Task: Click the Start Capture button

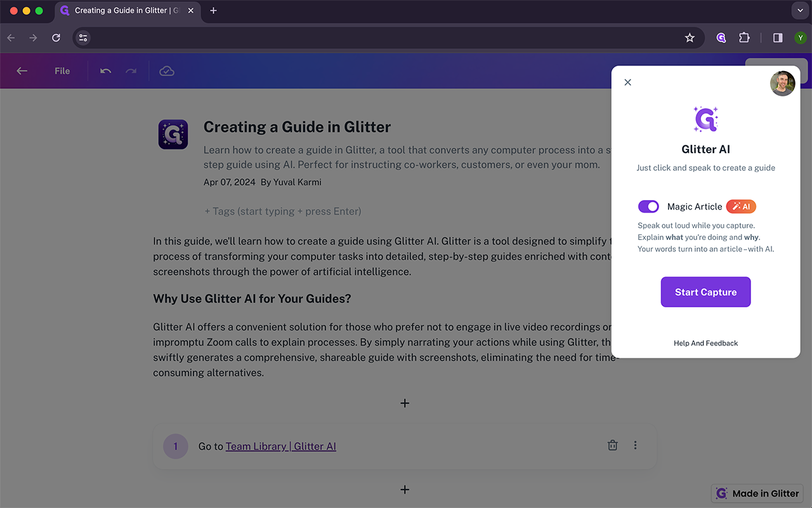Action: 705,292
